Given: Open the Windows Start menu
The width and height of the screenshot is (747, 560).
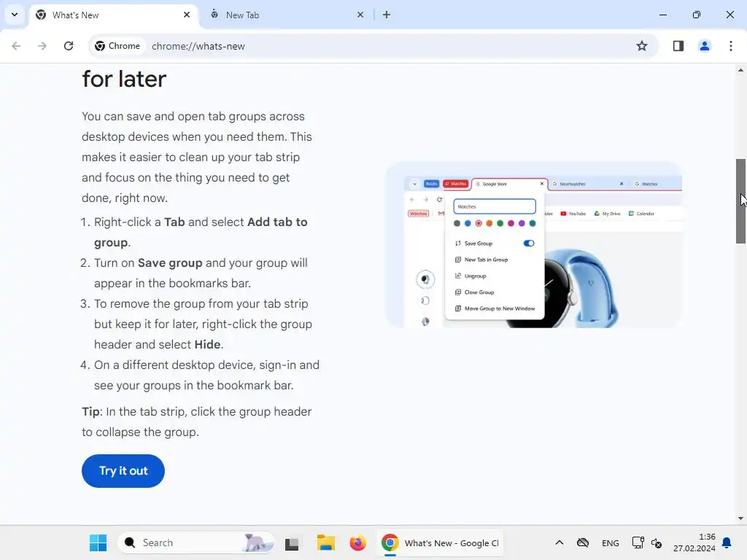Looking at the screenshot, I should (98, 542).
